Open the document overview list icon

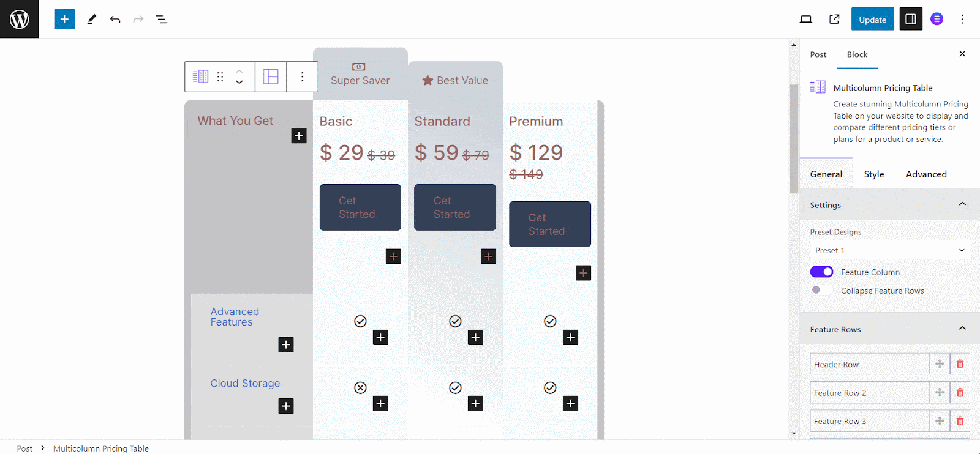tap(162, 20)
